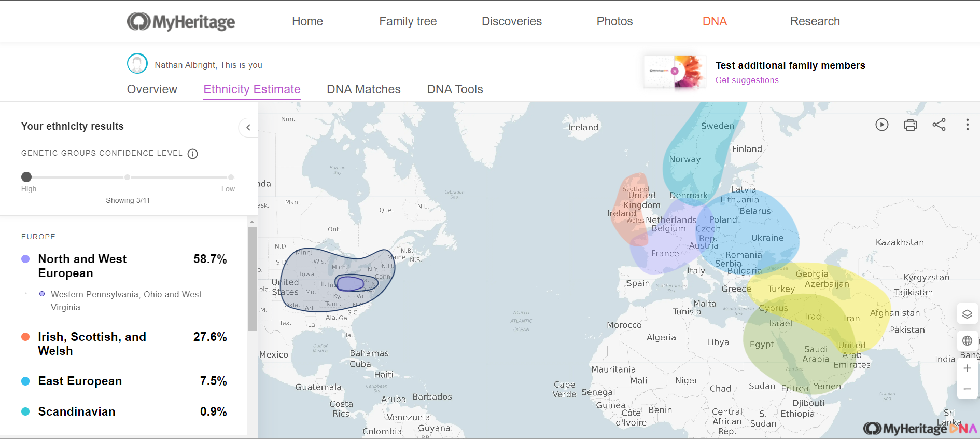Open the three-dot more options menu

pyautogui.click(x=967, y=125)
